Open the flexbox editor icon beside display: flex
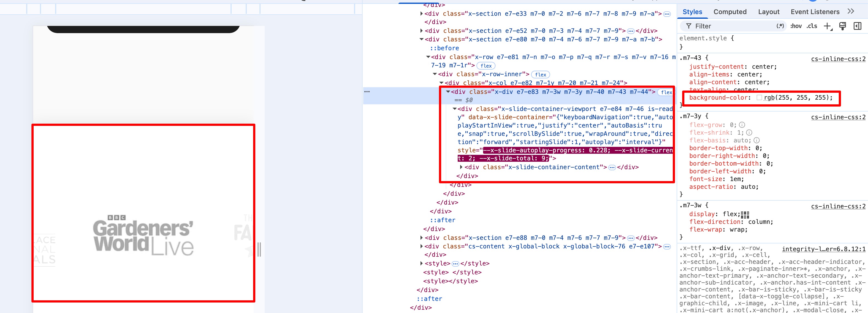868x313 pixels. click(x=745, y=214)
